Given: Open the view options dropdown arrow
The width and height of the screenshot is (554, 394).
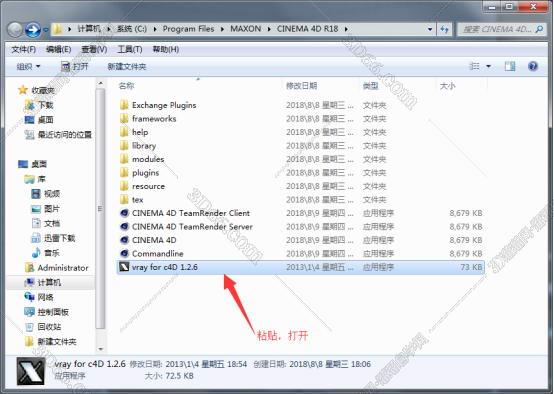Looking at the screenshot, I should tap(488, 66).
